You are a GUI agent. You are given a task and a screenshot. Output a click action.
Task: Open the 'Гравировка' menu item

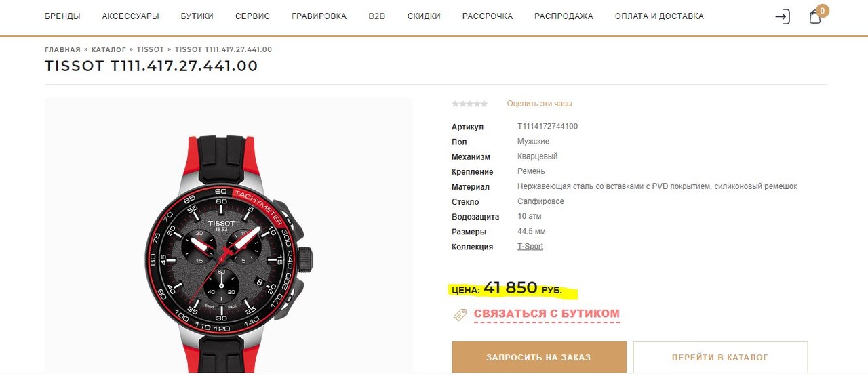[319, 16]
